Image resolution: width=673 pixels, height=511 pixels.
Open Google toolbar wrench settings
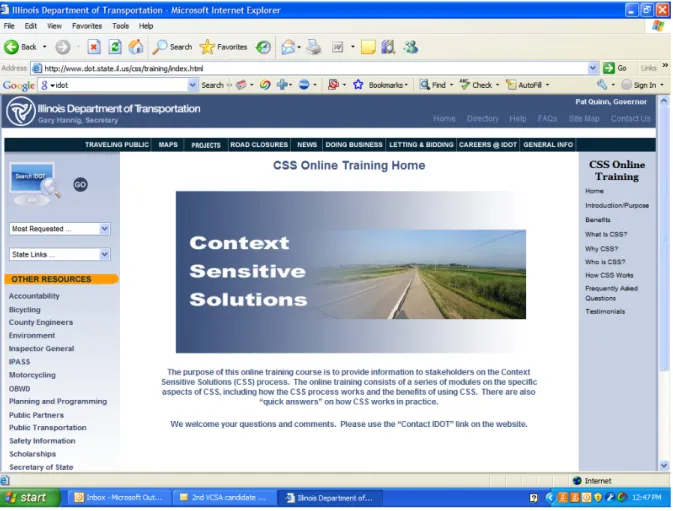602,85
